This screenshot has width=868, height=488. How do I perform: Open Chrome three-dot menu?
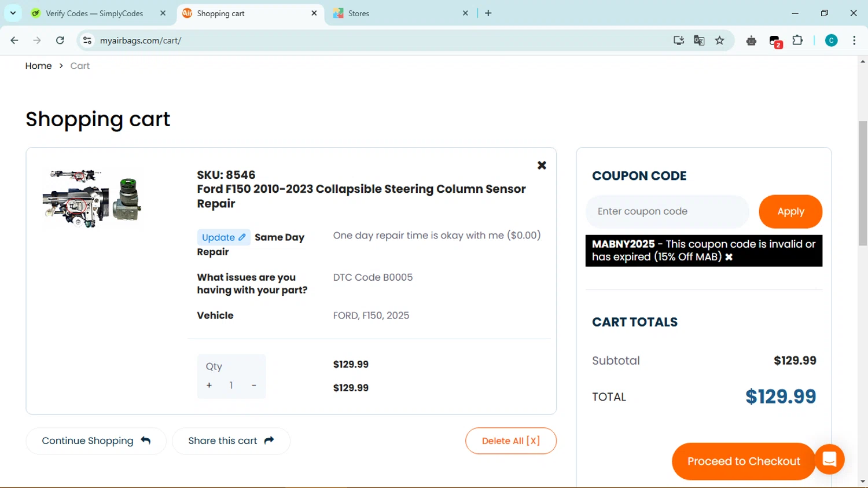tap(854, 41)
